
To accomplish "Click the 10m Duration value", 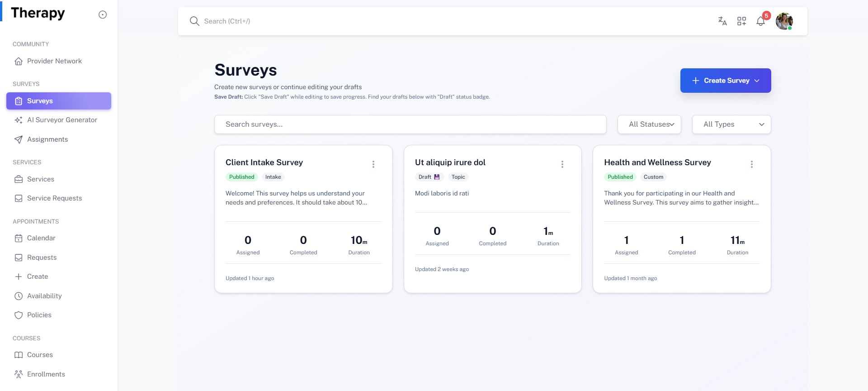I will (359, 240).
